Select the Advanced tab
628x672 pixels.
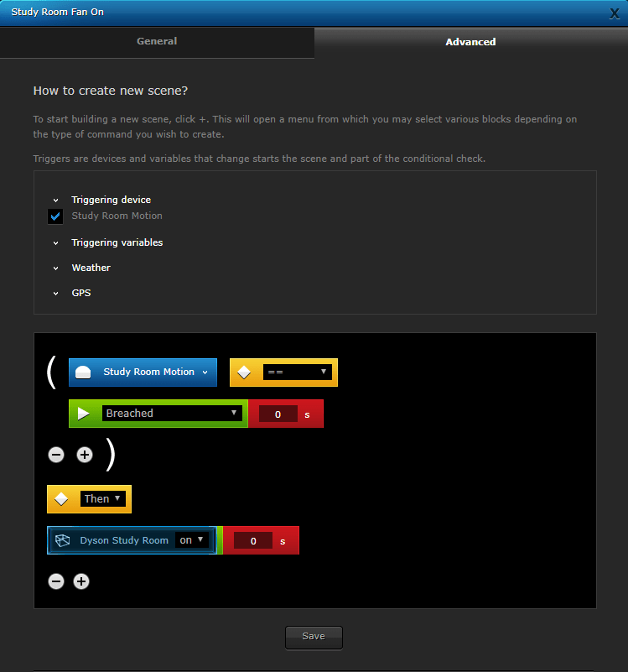click(x=470, y=42)
